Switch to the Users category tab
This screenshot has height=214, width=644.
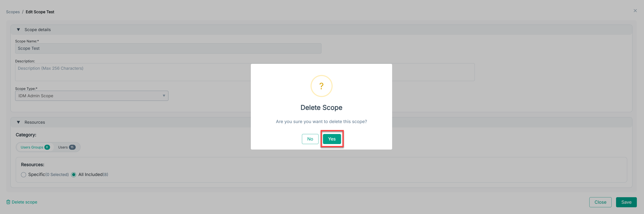63,147
